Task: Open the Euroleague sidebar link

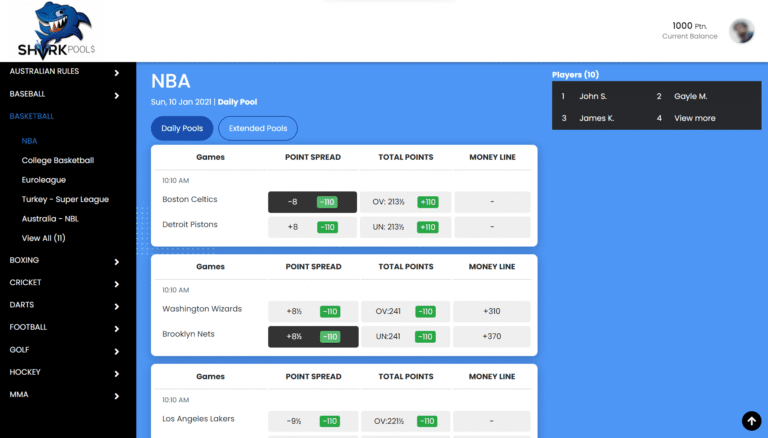Action: click(46, 180)
